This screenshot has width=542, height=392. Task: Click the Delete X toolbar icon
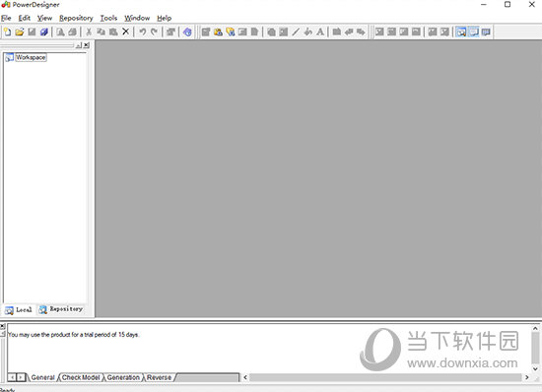point(126,32)
